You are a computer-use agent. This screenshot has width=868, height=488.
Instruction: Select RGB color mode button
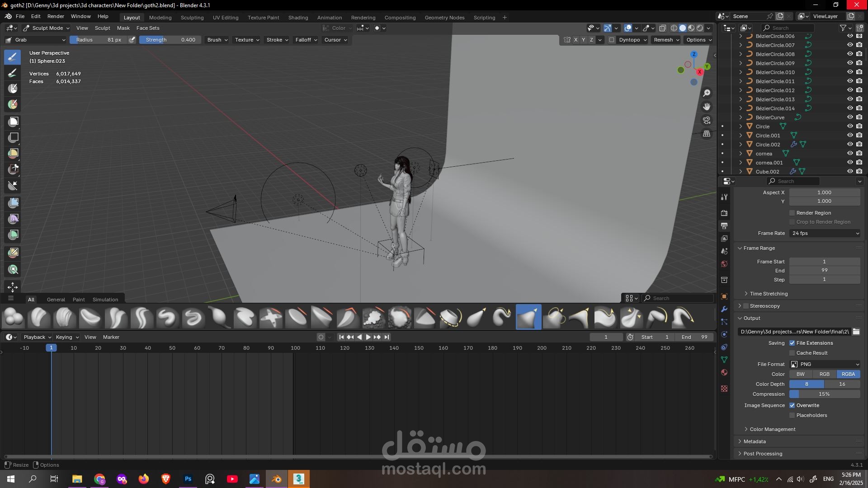[825, 374]
